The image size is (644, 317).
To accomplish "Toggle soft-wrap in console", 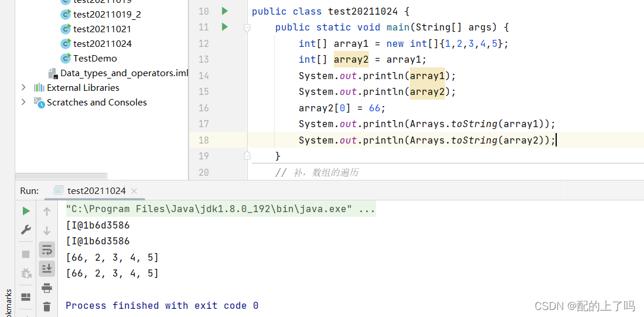I will (x=47, y=250).
